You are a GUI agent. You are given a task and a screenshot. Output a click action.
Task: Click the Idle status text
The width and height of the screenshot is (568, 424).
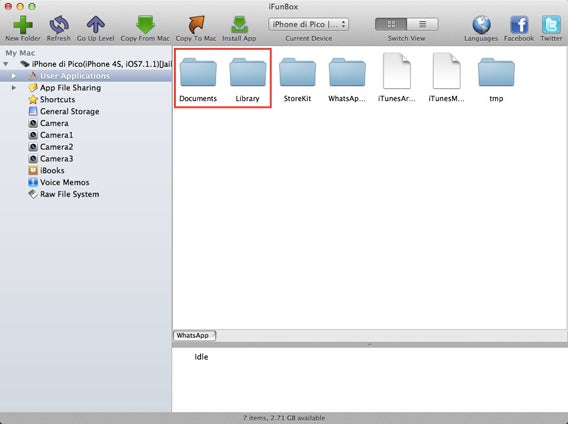coord(201,357)
